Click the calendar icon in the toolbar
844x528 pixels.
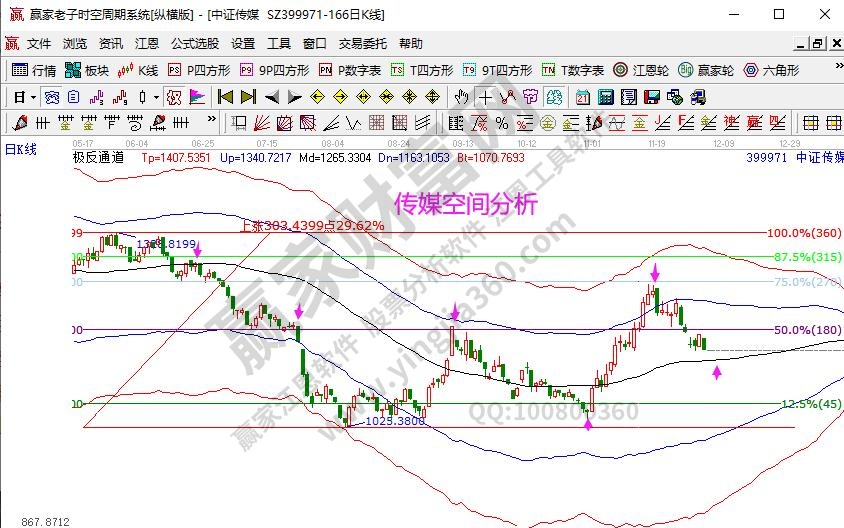(582, 97)
